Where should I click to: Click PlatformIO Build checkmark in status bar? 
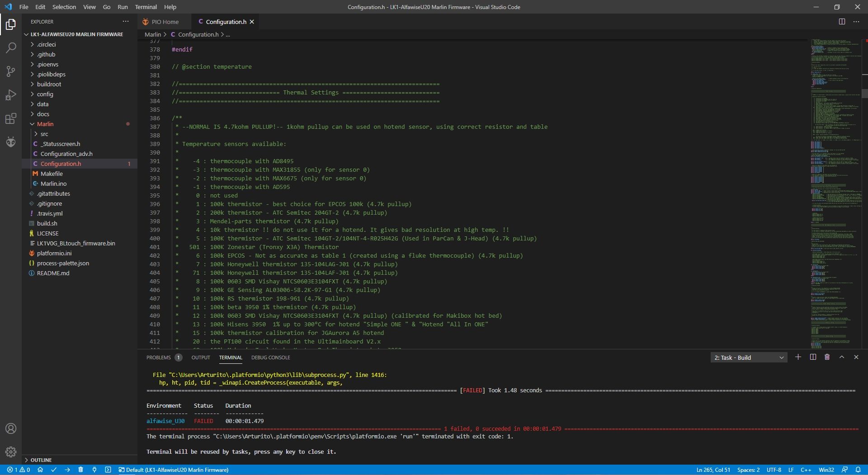click(54, 470)
